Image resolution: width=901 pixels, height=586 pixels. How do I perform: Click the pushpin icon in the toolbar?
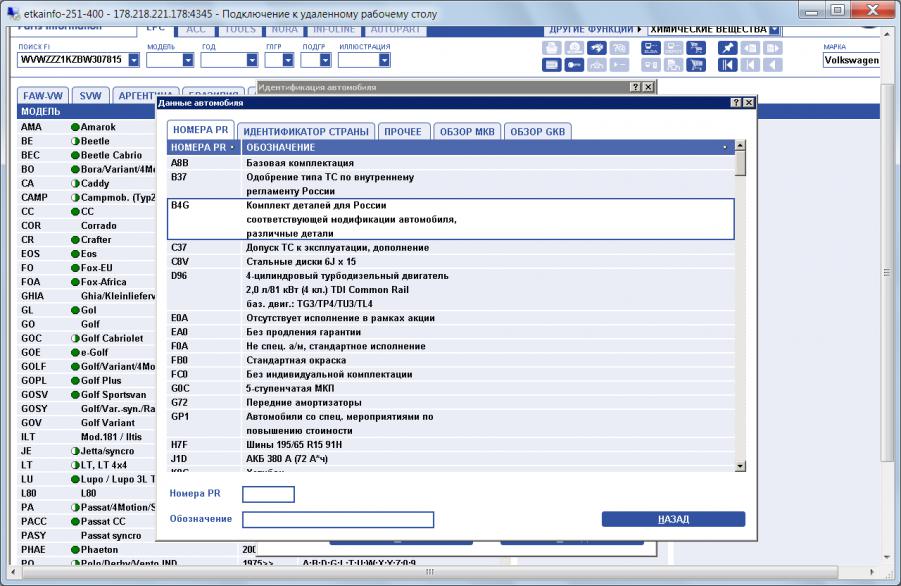[x=727, y=48]
